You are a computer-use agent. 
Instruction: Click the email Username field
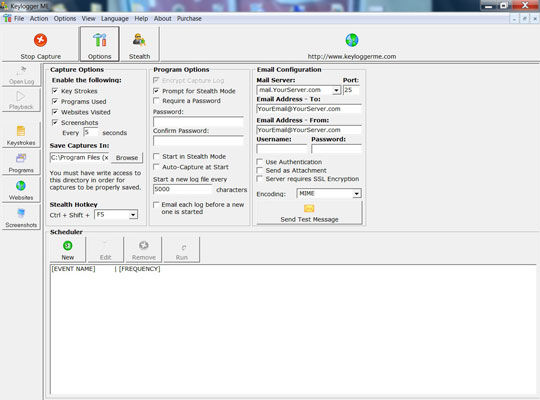[281, 149]
